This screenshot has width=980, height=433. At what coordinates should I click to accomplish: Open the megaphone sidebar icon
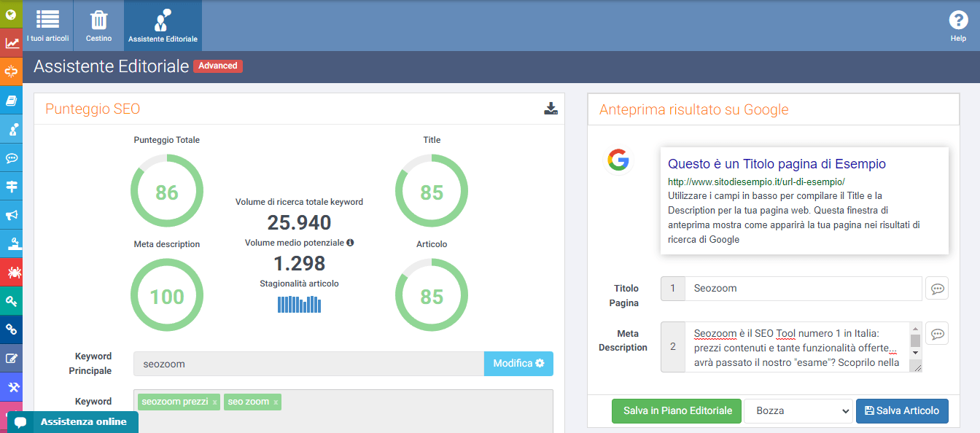click(12, 215)
